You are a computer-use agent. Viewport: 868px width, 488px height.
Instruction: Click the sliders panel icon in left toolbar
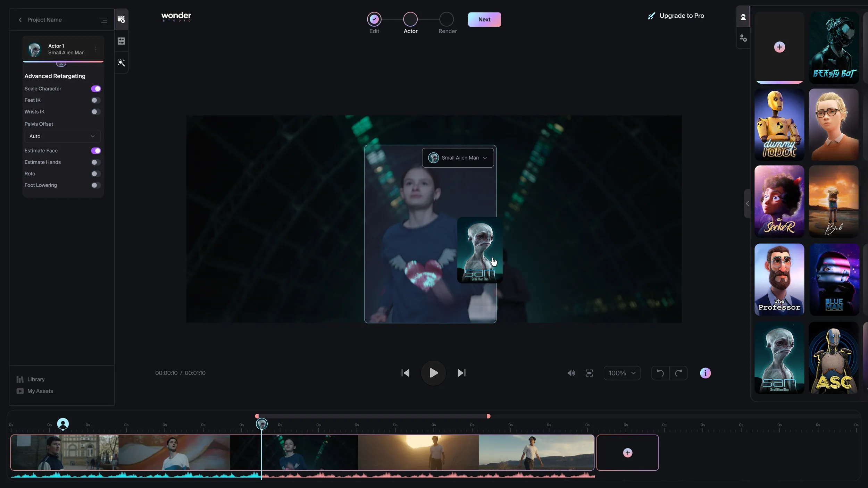click(x=121, y=41)
